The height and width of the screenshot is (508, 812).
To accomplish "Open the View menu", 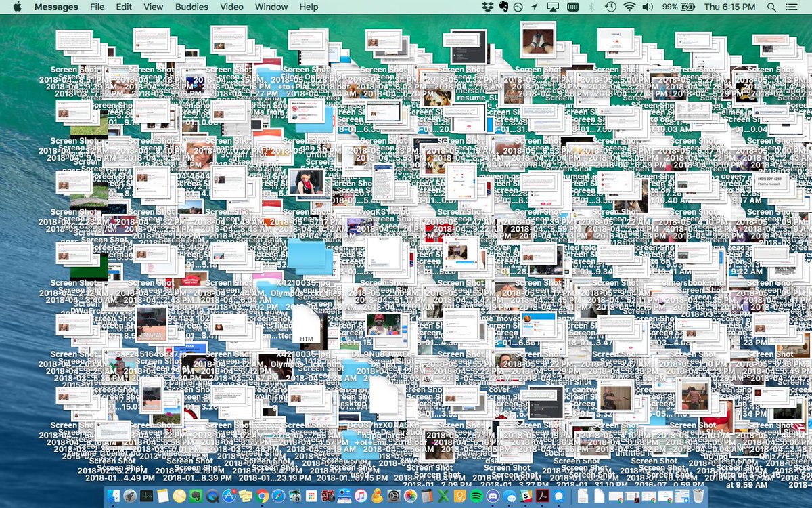I will [x=154, y=7].
